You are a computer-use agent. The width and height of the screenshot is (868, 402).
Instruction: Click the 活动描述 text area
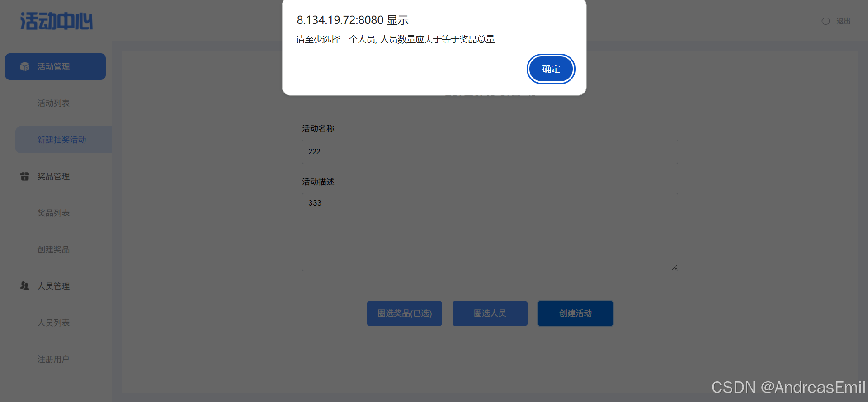click(490, 232)
